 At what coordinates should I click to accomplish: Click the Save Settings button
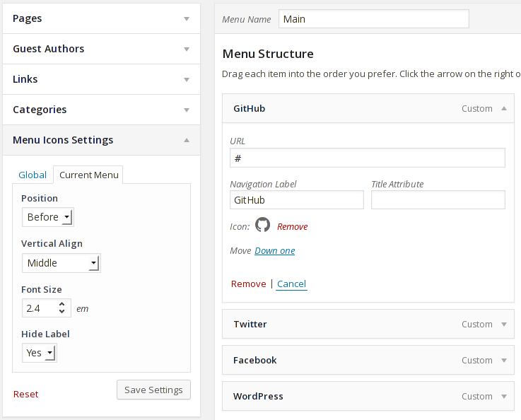click(x=153, y=390)
